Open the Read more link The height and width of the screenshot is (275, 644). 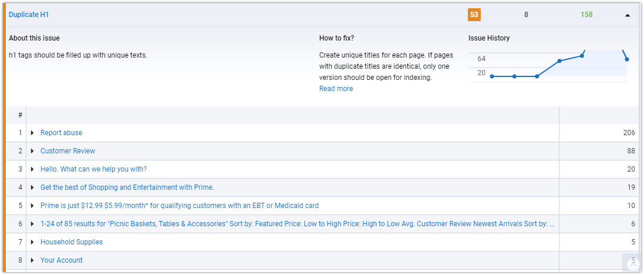pos(336,88)
